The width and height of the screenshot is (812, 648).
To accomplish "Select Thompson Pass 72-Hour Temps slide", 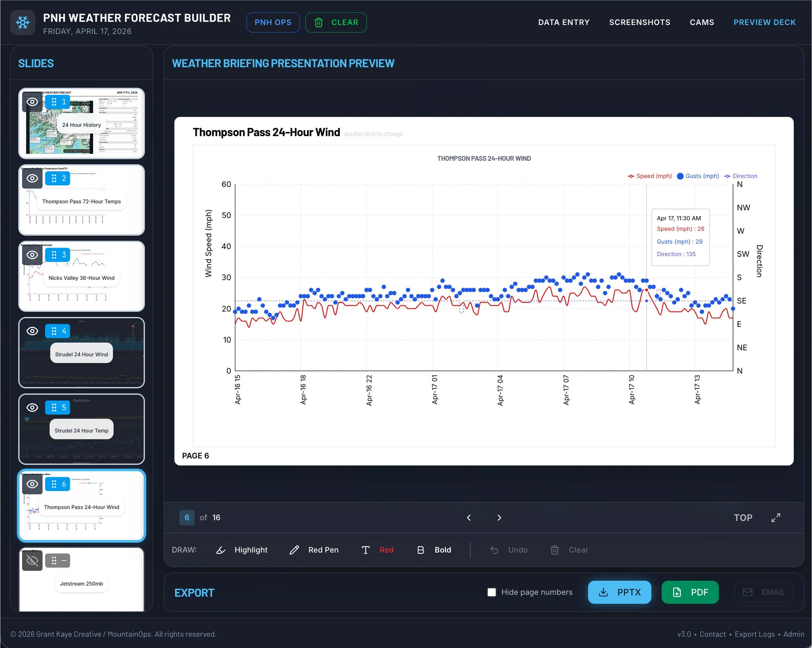I will 81,200.
